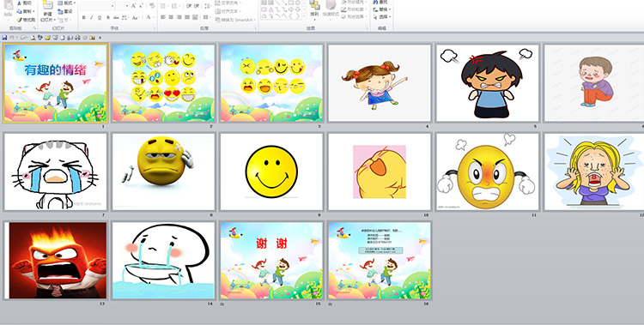The height and width of the screenshot is (325, 644).
Task: Open the Change Case (Aa) dropdown
Action: (x=136, y=17)
